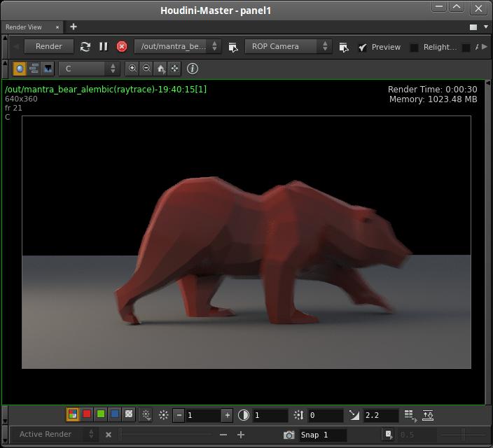Image resolution: width=493 pixels, height=448 pixels.
Task: Restart render with the refresh icon
Action: pyautogui.click(x=85, y=46)
